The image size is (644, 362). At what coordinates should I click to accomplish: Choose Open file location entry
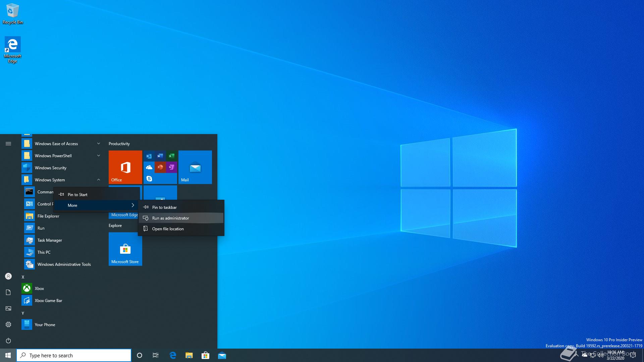click(168, 229)
